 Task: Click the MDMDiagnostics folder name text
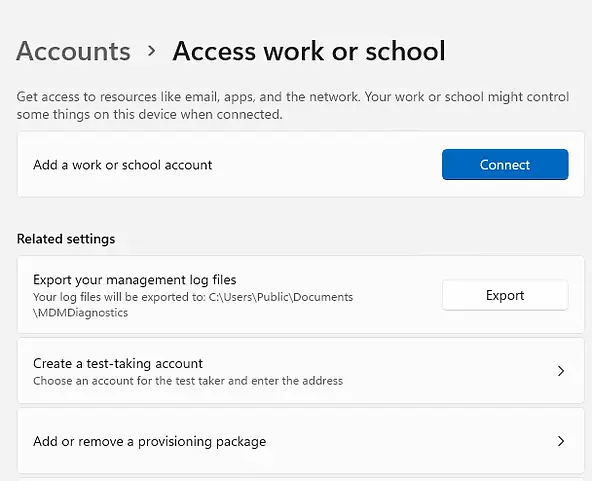pos(80,313)
